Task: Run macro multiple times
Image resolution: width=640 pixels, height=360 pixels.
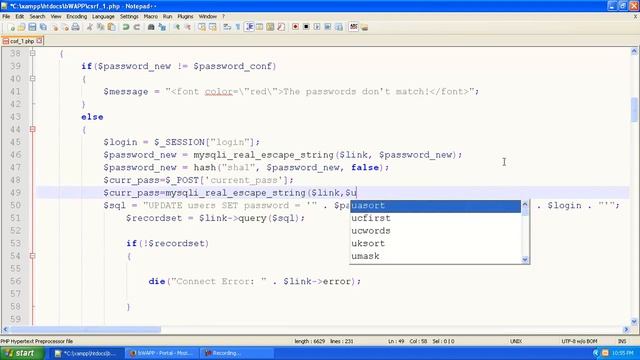Action: (328, 27)
